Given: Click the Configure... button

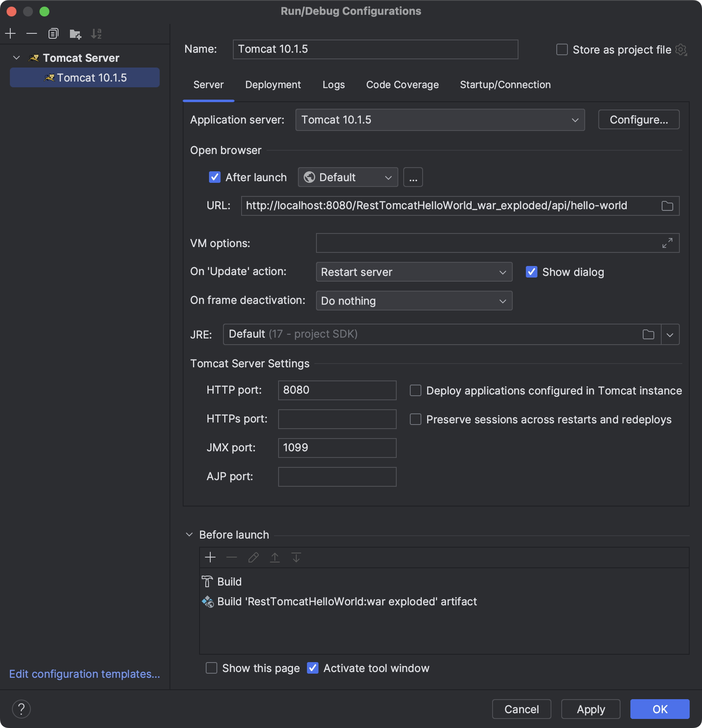Looking at the screenshot, I should [x=638, y=120].
